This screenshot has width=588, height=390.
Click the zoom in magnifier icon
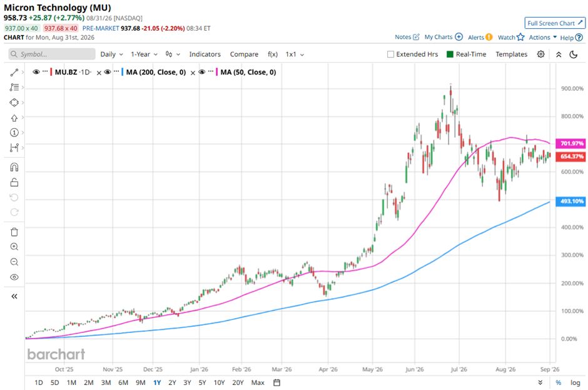tap(14, 247)
